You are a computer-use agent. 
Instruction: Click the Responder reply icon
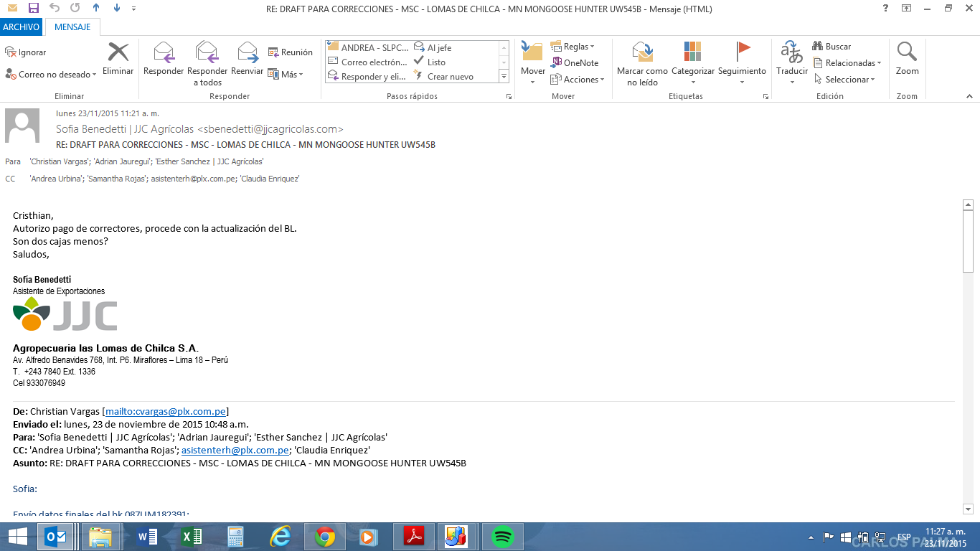(x=164, y=54)
